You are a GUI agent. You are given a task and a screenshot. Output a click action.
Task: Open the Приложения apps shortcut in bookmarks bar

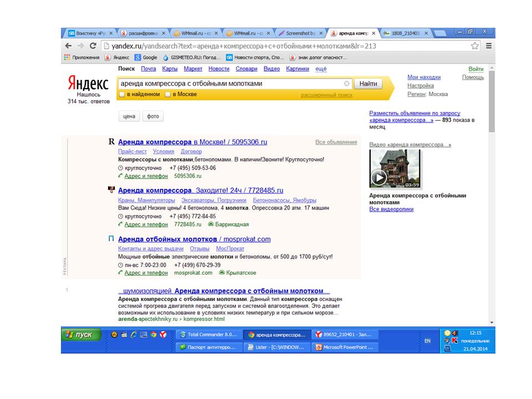(x=82, y=57)
